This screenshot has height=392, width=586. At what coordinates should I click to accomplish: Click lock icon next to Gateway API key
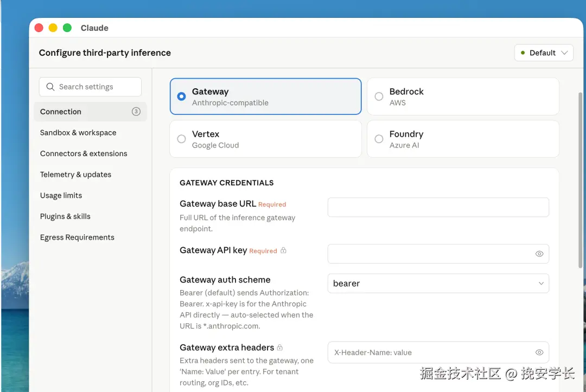tap(283, 250)
